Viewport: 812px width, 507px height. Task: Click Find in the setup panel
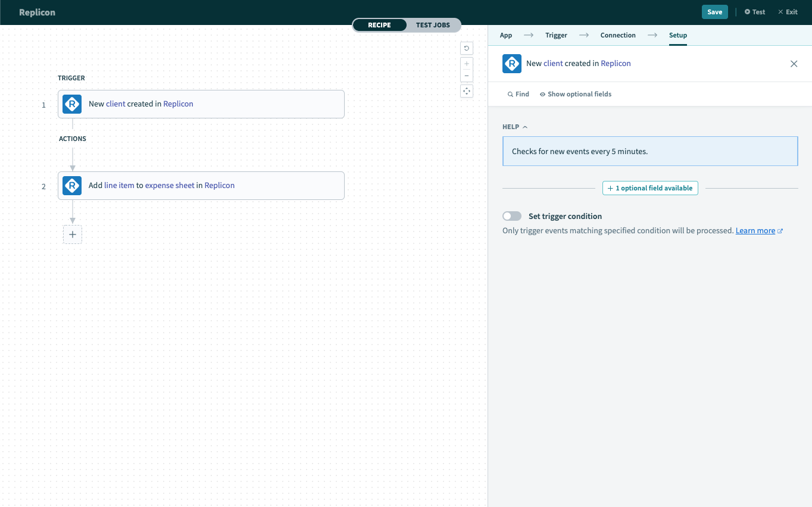[518, 94]
